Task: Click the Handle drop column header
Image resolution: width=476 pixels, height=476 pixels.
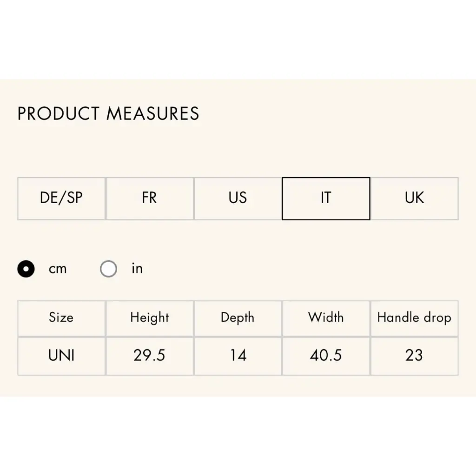Action: pos(414,318)
